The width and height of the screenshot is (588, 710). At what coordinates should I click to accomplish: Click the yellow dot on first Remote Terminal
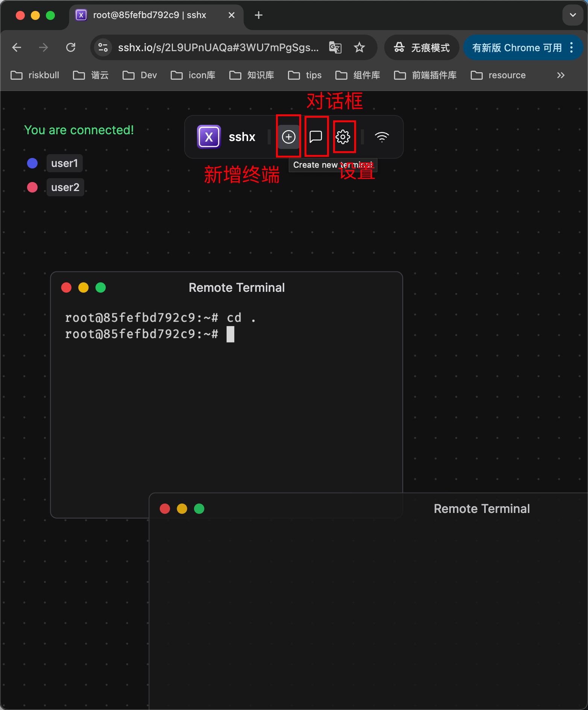(83, 288)
